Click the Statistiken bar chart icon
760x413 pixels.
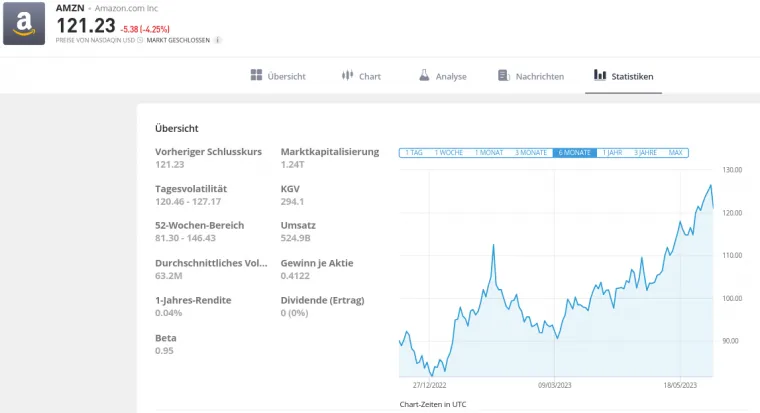600,75
